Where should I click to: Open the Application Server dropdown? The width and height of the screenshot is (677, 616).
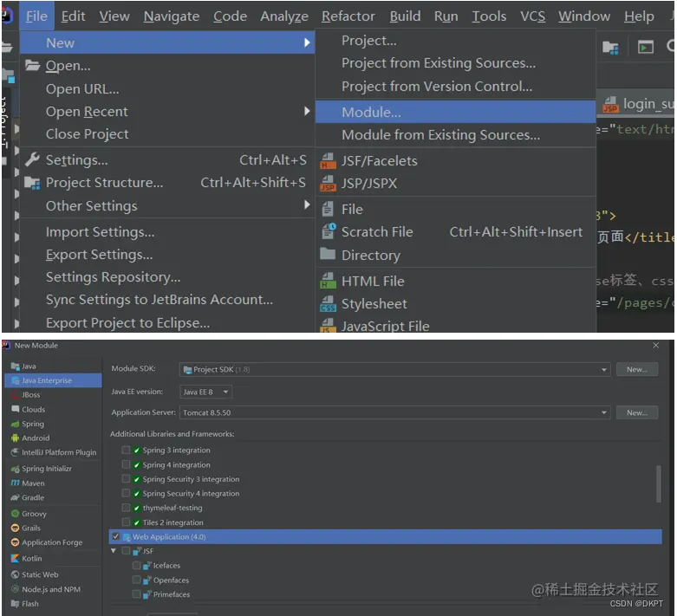point(394,412)
